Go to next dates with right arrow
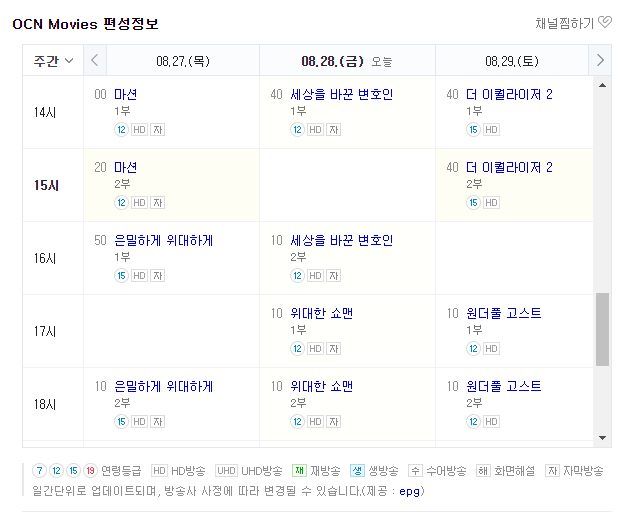632x518 pixels. 600,60
